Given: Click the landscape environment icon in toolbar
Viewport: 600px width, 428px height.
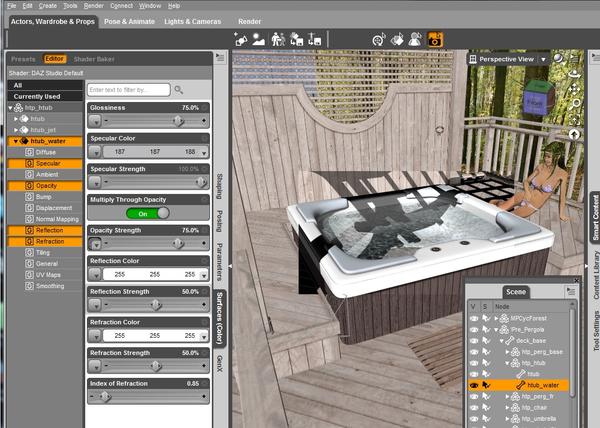Looking at the screenshot, I should (259, 39).
